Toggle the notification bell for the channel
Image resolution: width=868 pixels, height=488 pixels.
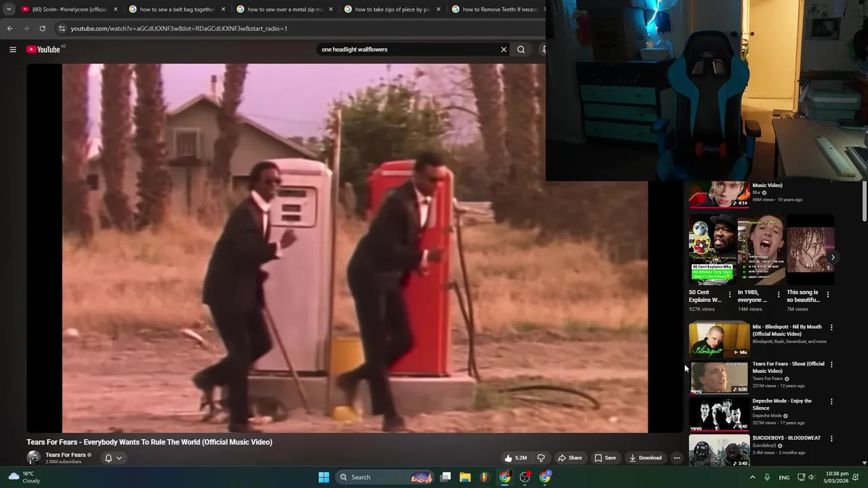coord(108,458)
